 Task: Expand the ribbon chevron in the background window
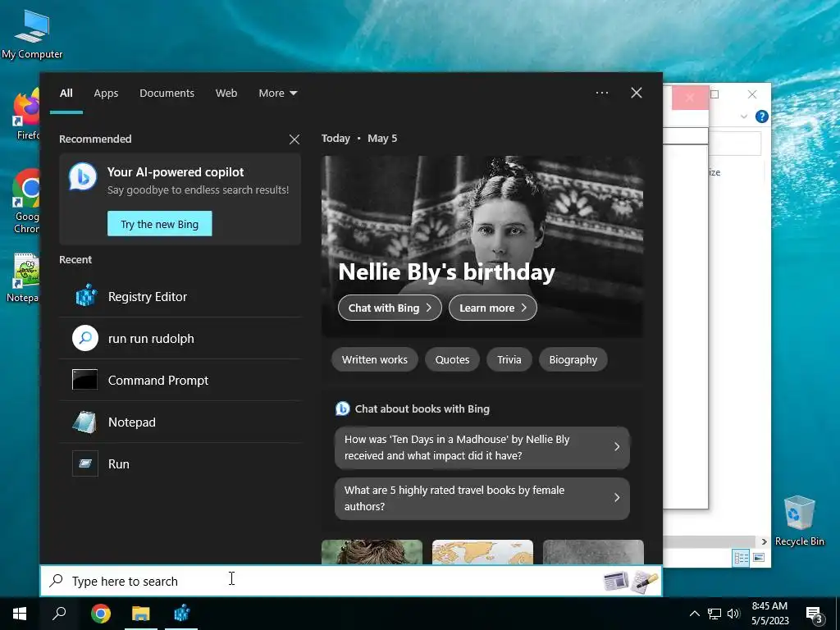pos(743,116)
